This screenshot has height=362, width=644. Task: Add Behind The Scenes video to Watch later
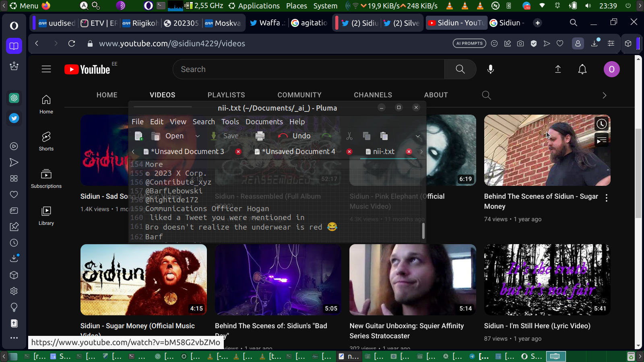pos(601,124)
